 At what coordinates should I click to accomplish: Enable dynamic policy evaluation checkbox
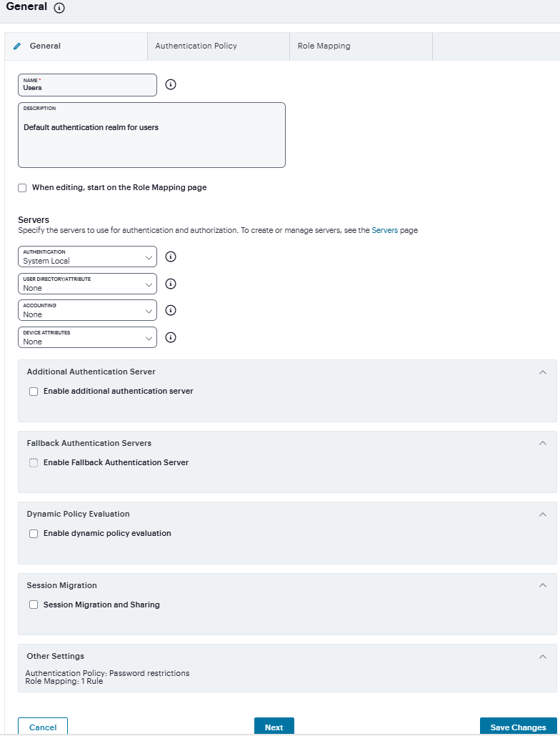34,534
